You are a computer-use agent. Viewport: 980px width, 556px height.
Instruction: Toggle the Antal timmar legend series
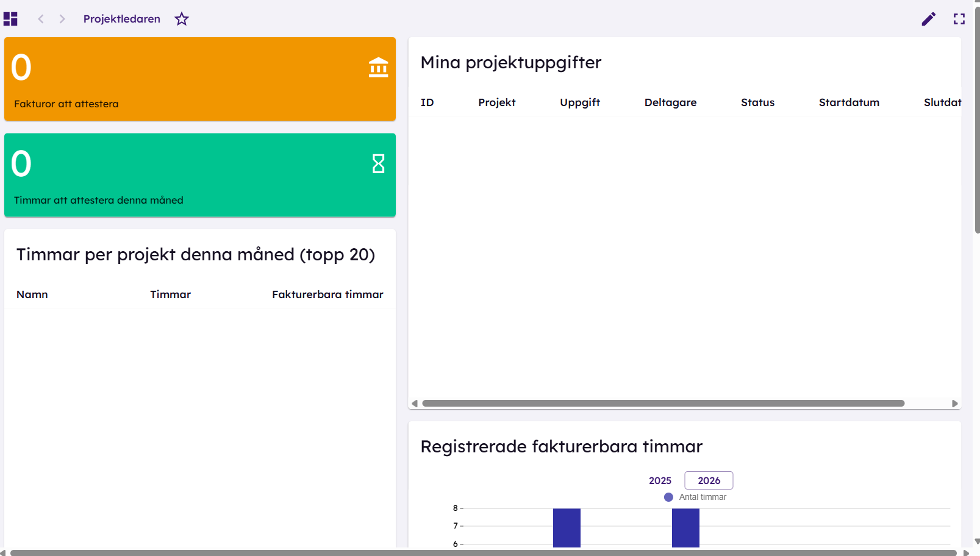(695, 497)
